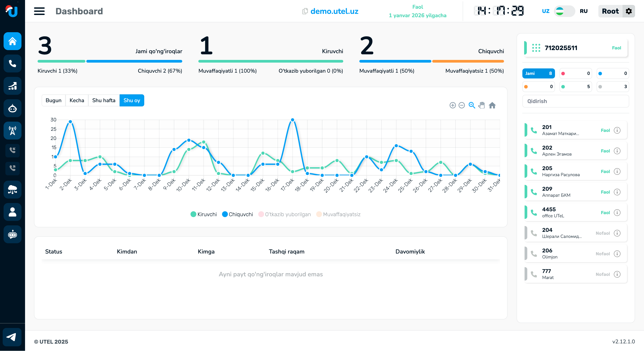Open Root user settings gear
The height and width of the screenshot is (351, 644).
click(629, 11)
